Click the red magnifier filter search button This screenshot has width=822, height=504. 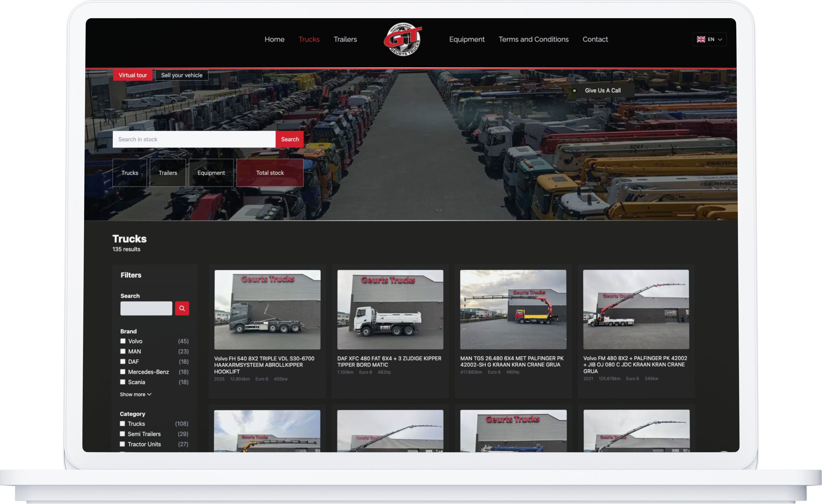click(x=182, y=308)
